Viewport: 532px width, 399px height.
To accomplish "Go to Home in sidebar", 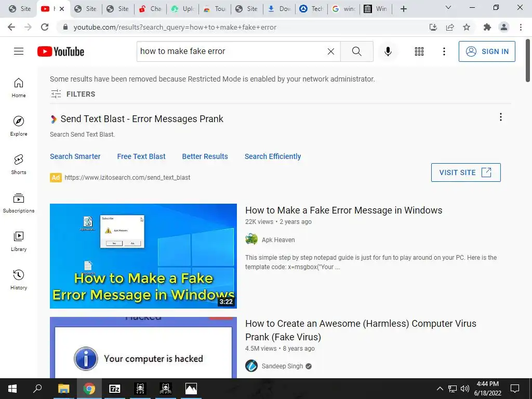I will [19, 88].
